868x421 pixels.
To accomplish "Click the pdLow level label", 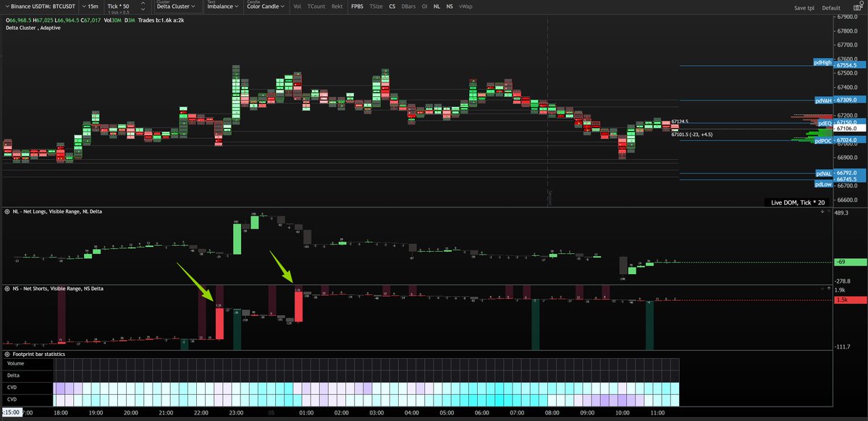I will pyautogui.click(x=823, y=184).
